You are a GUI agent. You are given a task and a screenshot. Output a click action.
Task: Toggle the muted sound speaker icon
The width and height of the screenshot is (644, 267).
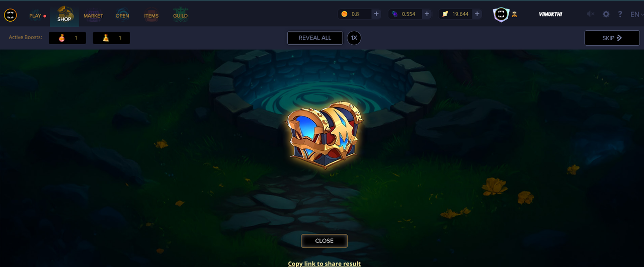click(x=591, y=14)
